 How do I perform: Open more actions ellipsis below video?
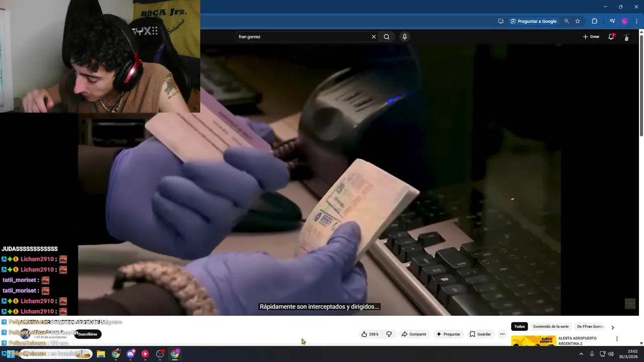click(x=502, y=334)
